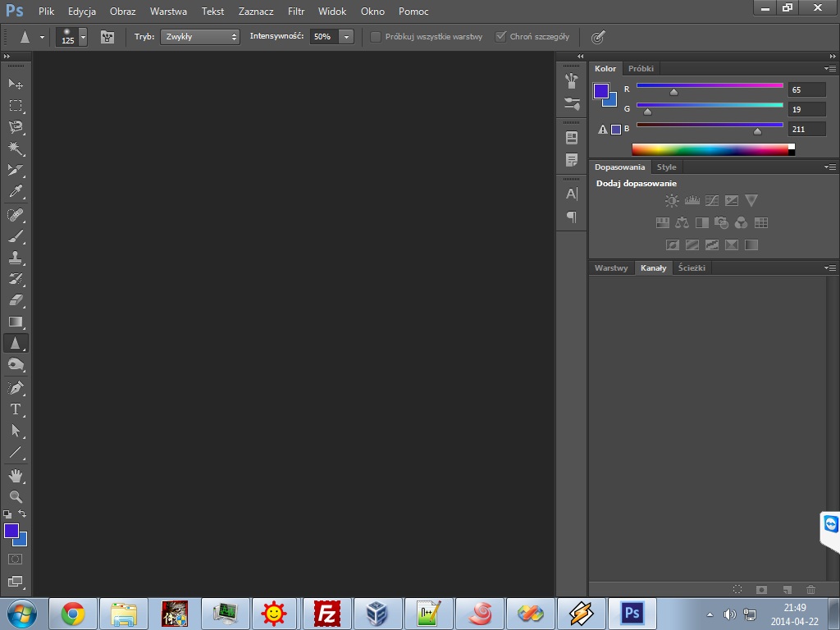
Task: Switch to the Warstwy tab
Action: 610,268
